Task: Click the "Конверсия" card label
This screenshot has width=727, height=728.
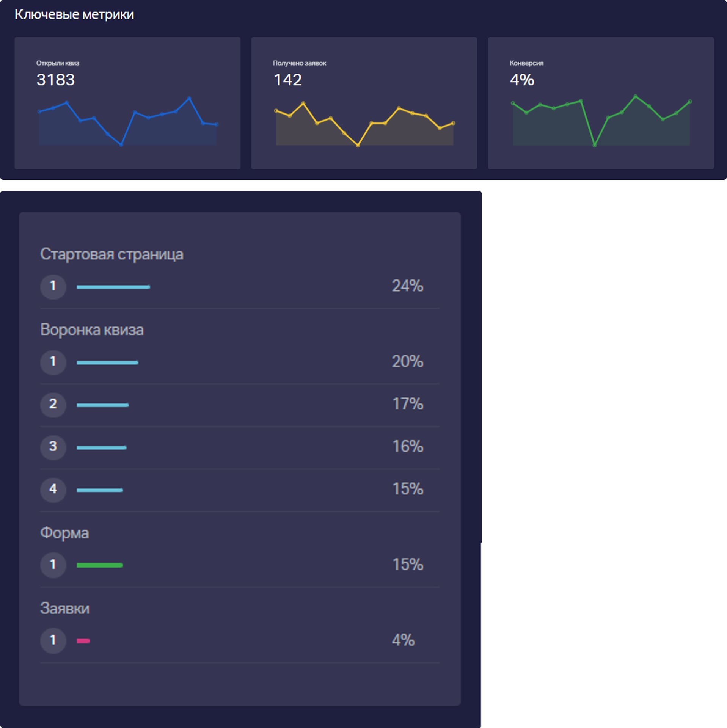Action: click(x=526, y=63)
